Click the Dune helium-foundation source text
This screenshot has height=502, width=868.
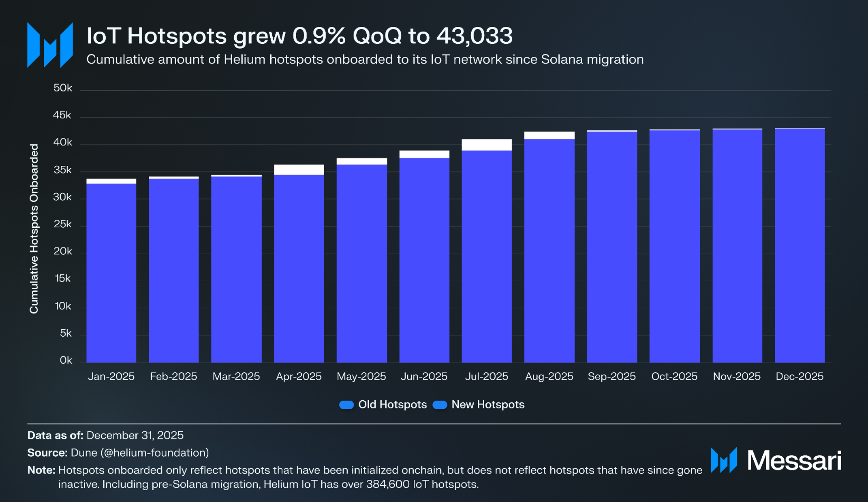click(x=139, y=453)
